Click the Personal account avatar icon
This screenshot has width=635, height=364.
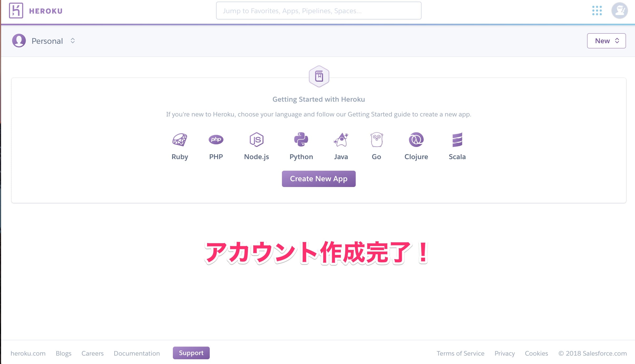tap(19, 41)
